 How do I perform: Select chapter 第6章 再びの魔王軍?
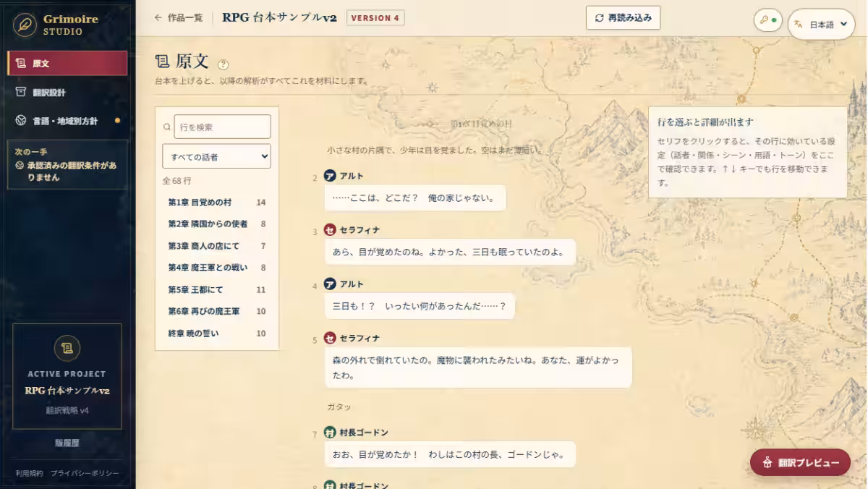click(x=216, y=311)
